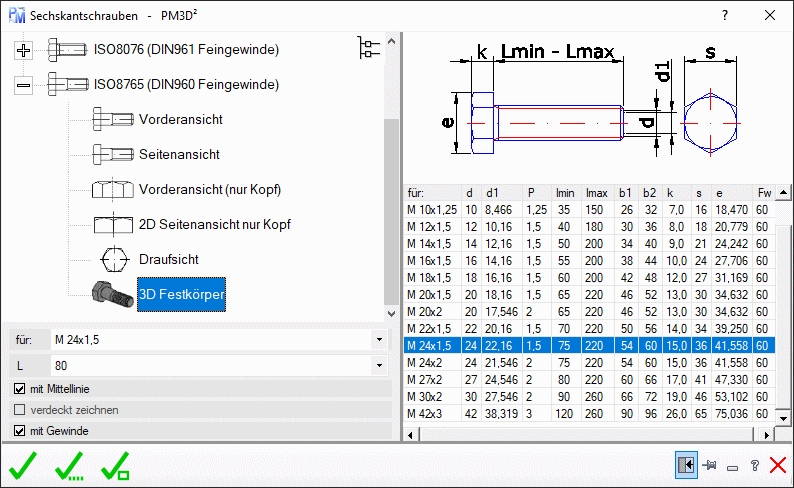Click the red X cancel icon

pos(777,466)
